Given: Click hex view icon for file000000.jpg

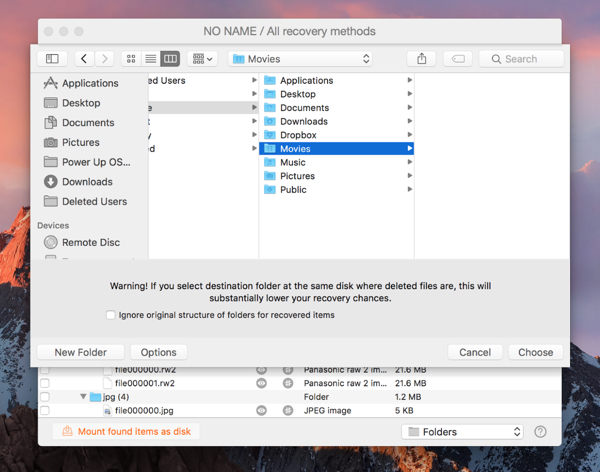Looking at the screenshot, I should [x=288, y=410].
